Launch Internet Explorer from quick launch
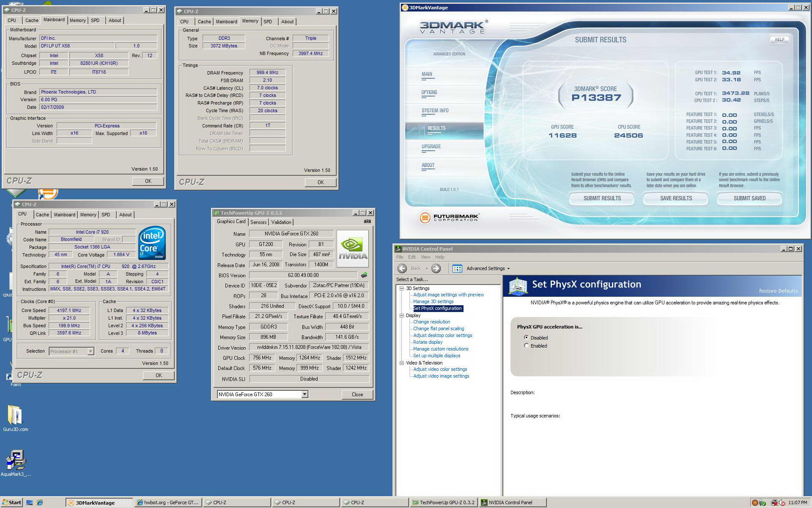This screenshot has height=508, width=812. tap(40, 502)
